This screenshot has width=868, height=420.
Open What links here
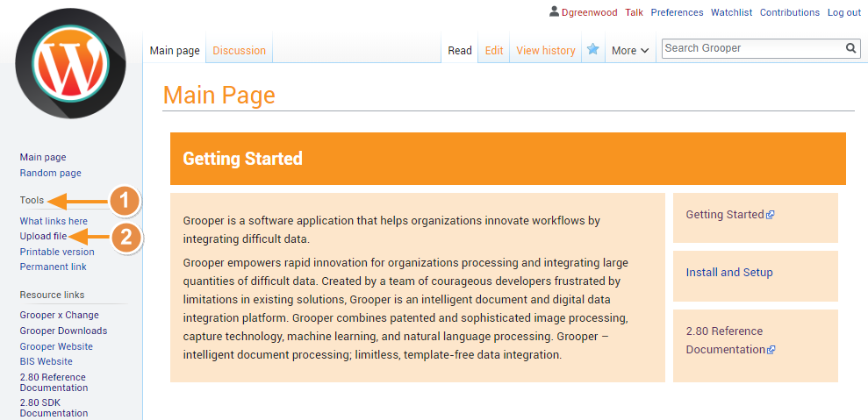54,221
